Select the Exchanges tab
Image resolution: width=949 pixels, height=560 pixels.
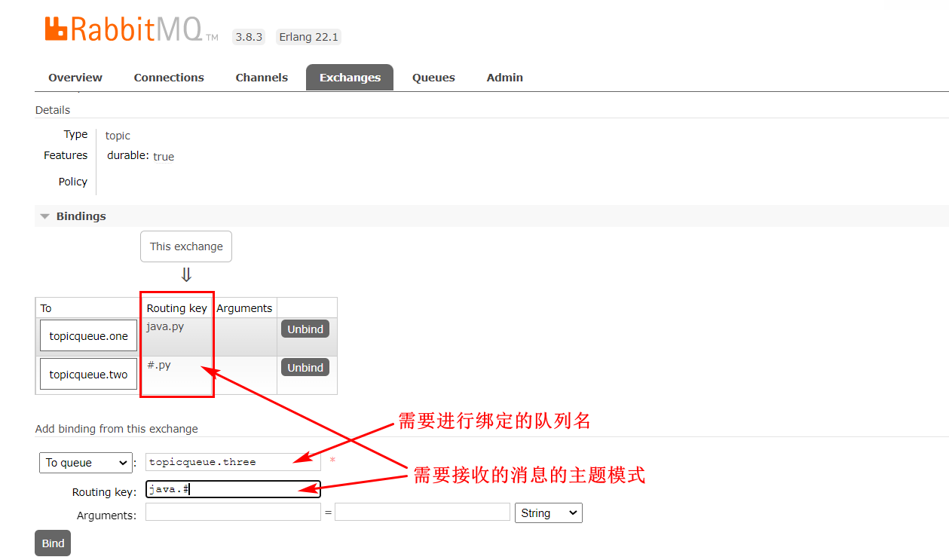pyautogui.click(x=350, y=78)
